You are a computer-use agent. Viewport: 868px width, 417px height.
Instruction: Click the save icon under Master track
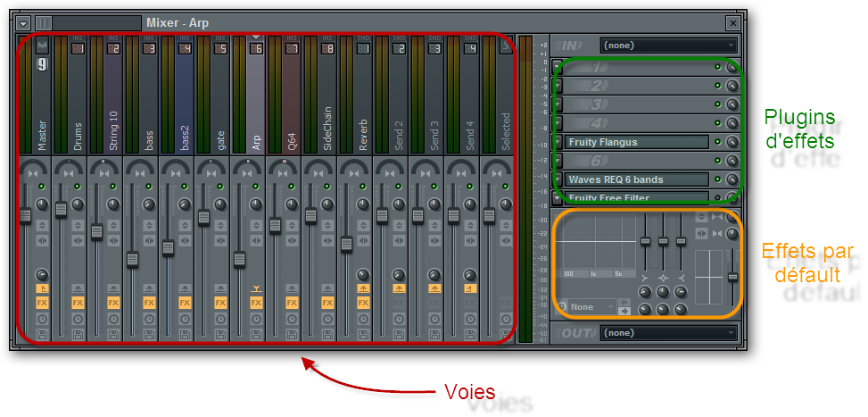(42, 335)
